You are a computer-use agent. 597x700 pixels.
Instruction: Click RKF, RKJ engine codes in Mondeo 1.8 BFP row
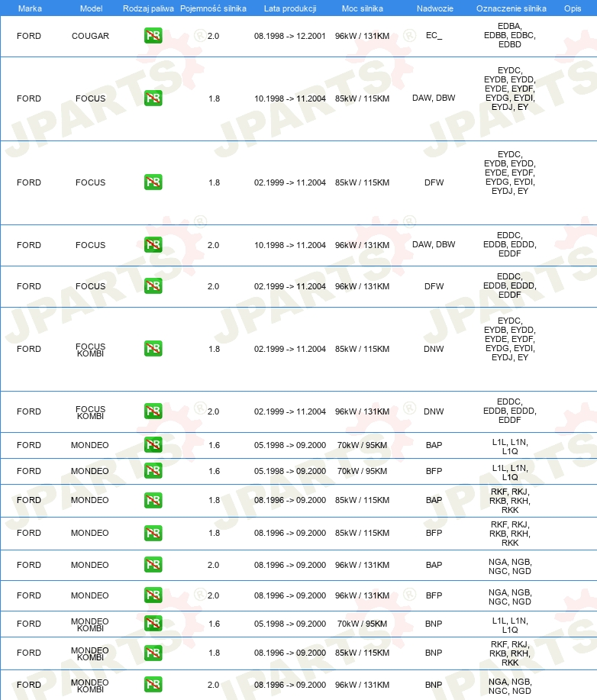[510, 534]
